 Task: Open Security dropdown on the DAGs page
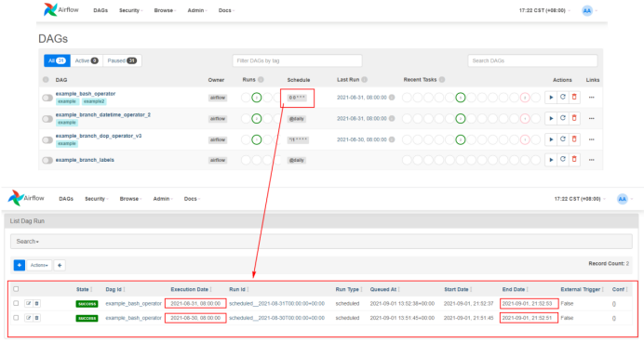pos(131,10)
